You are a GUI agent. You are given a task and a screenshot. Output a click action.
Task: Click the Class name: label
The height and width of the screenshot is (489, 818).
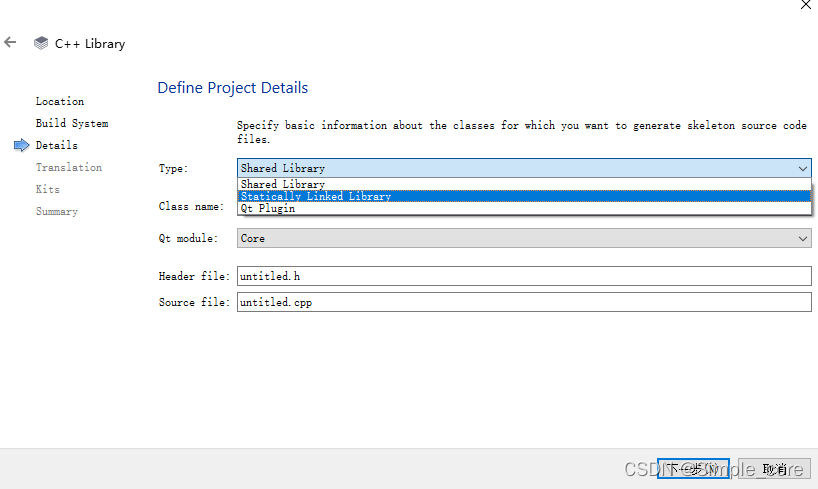tap(191, 206)
